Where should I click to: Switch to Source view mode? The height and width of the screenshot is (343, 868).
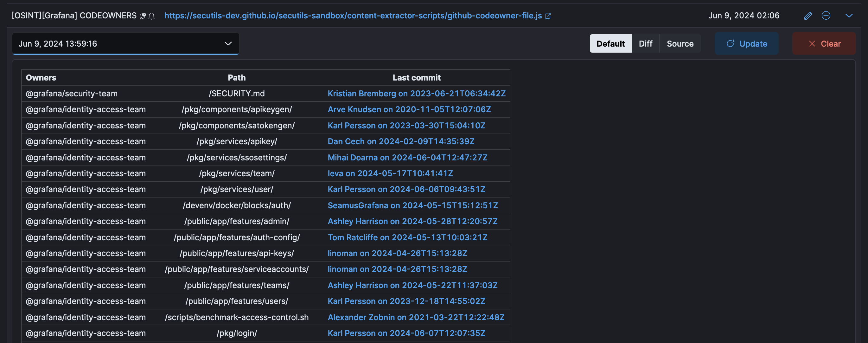(680, 43)
